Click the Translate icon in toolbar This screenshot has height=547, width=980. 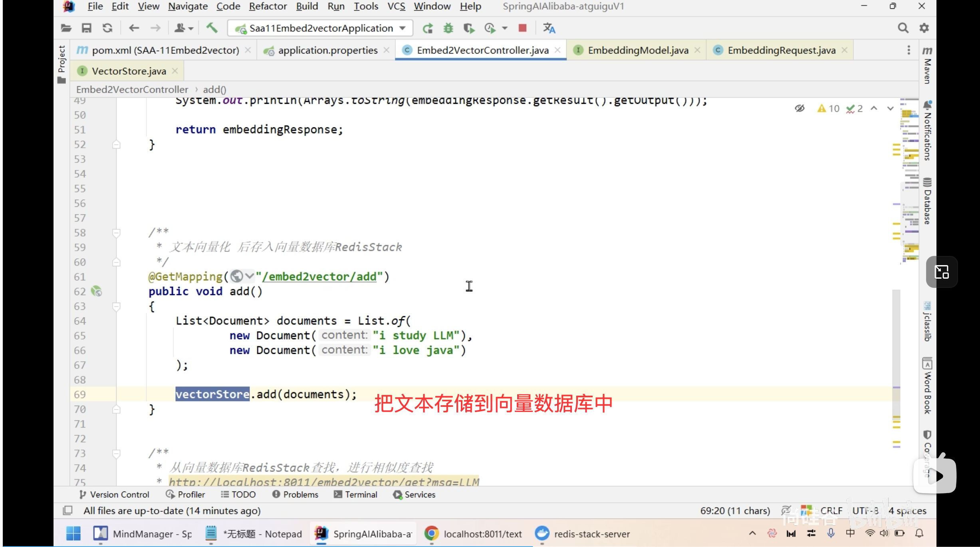[549, 28]
